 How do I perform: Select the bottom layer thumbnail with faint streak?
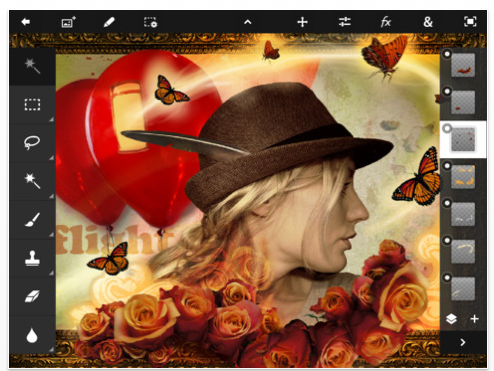pyautogui.click(x=463, y=289)
